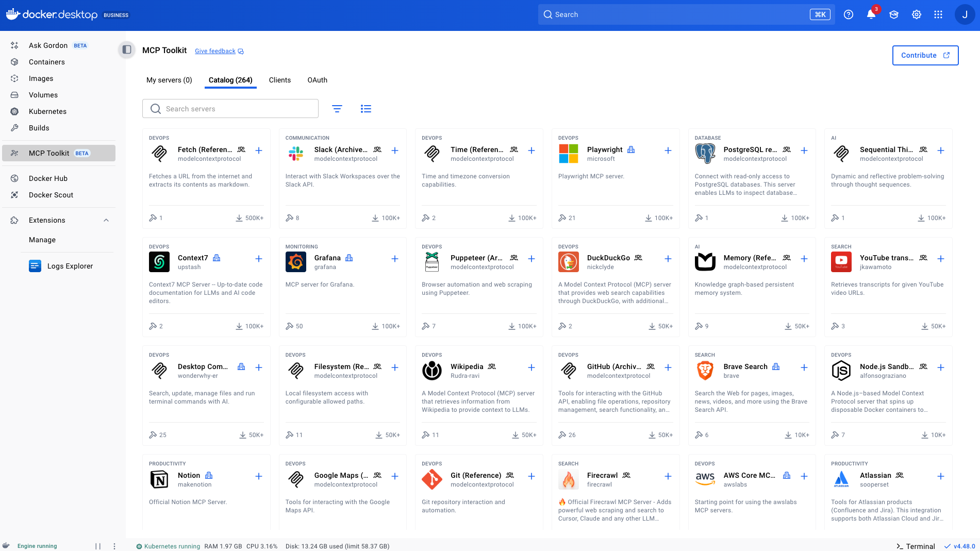Open the user account avatar menu
Screen dimensions: 980x551
coord(964,14)
